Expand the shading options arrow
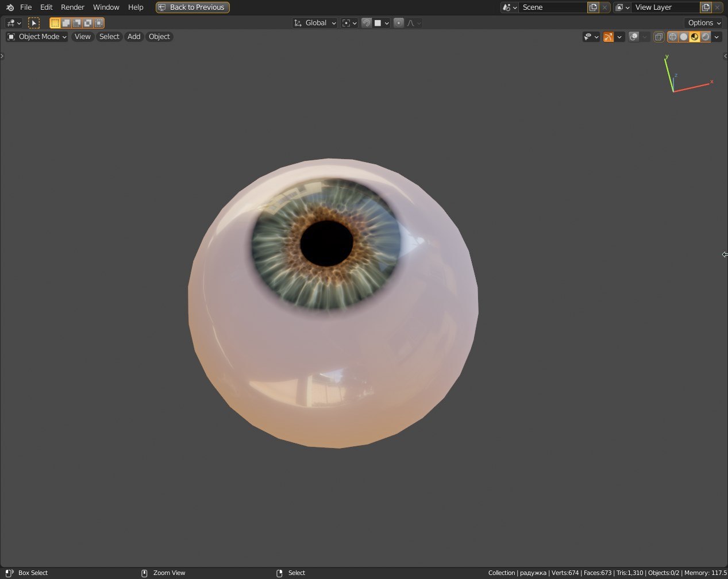Viewport: 728px width, 579px height. pyautogui.click(x=717, y=37)
